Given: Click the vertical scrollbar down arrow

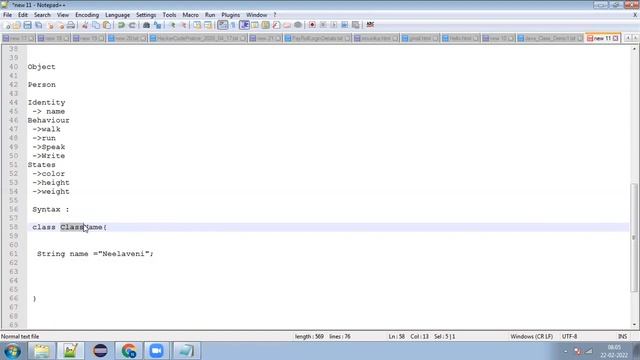Looking at the screenshot, I should [634, 325].
